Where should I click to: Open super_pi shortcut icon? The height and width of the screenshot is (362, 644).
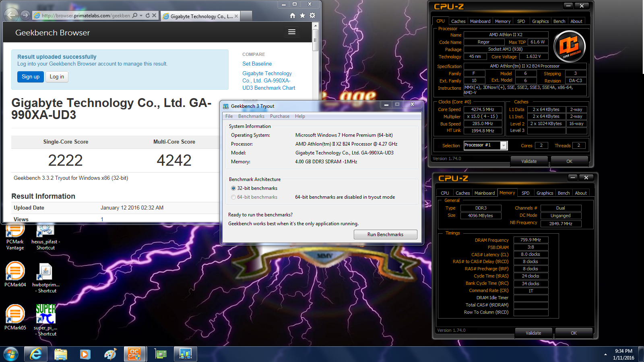(x=45, y=320)
